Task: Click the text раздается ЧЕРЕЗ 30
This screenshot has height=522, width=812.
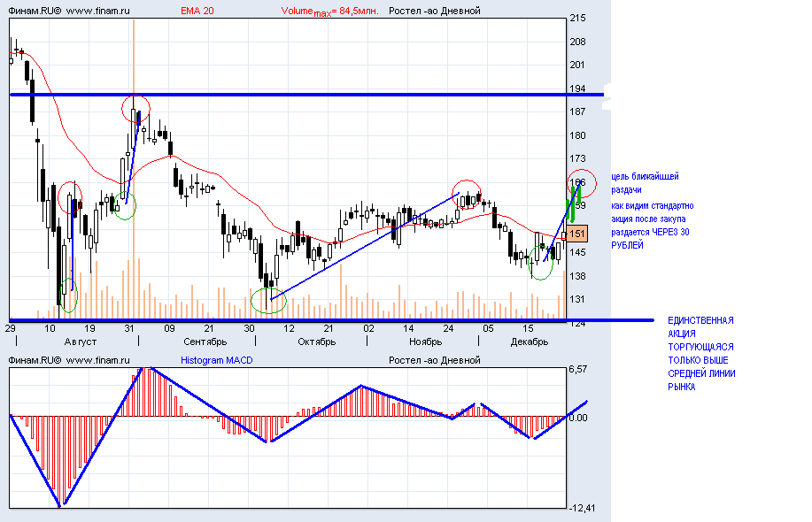Action: [651, 233]
